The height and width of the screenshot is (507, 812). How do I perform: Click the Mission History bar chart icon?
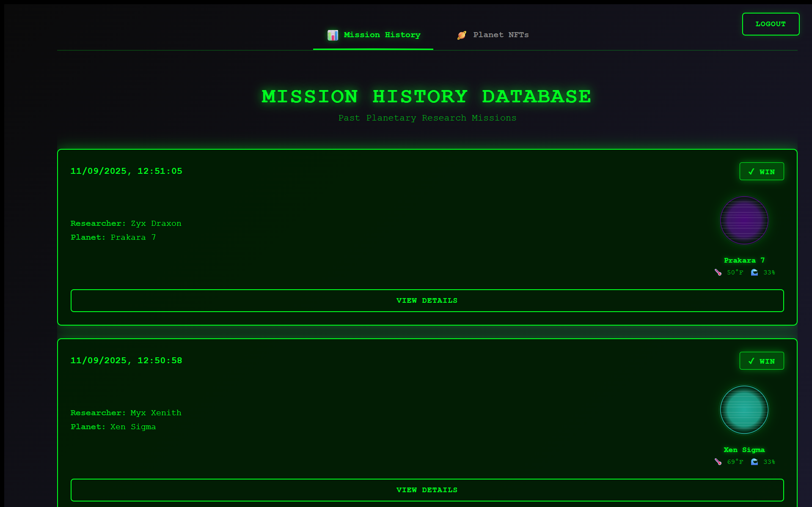pyautogui.click(x=333, y=35)
